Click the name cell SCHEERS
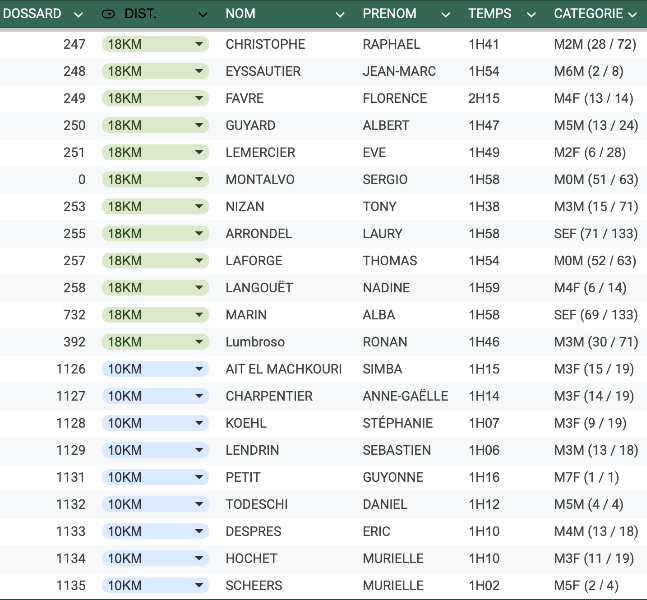This screenshot has width=647, height=600. [x=254, y=586]
